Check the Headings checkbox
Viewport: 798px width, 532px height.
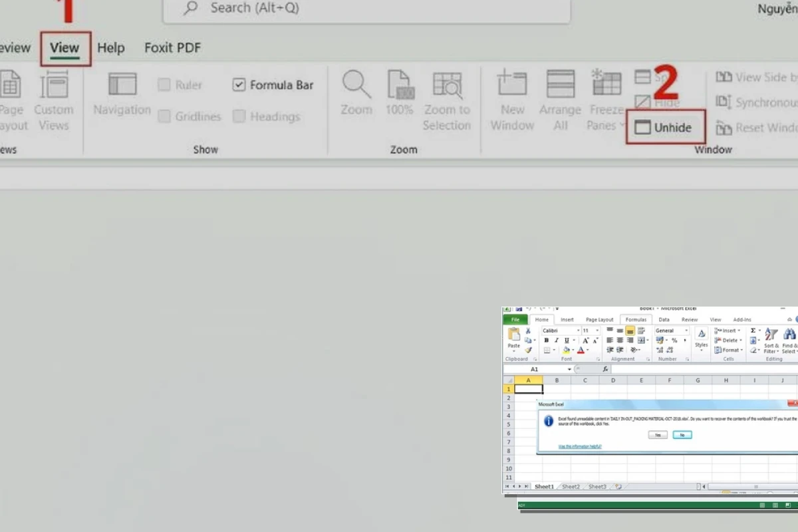[x=239, y=116]
